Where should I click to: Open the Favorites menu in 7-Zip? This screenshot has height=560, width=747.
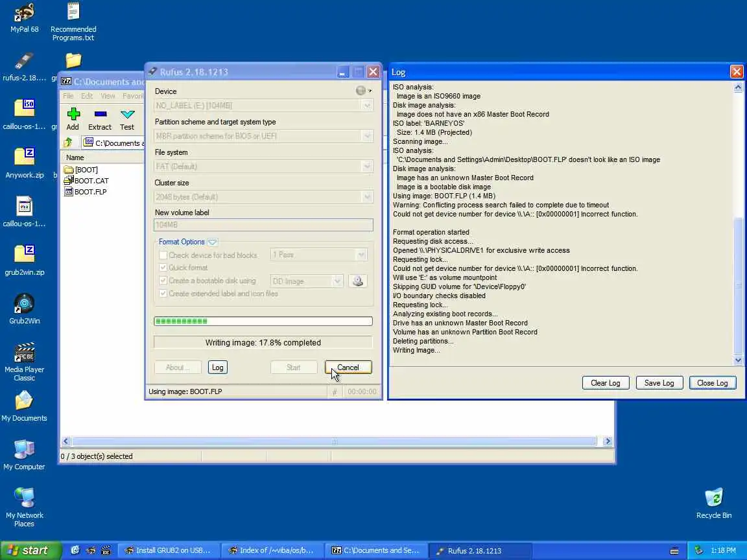point(133,96)
